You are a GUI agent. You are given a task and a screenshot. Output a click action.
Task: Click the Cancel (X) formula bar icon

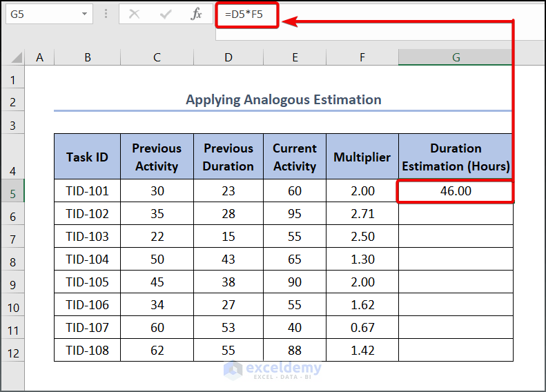click(x=134, y=14)
